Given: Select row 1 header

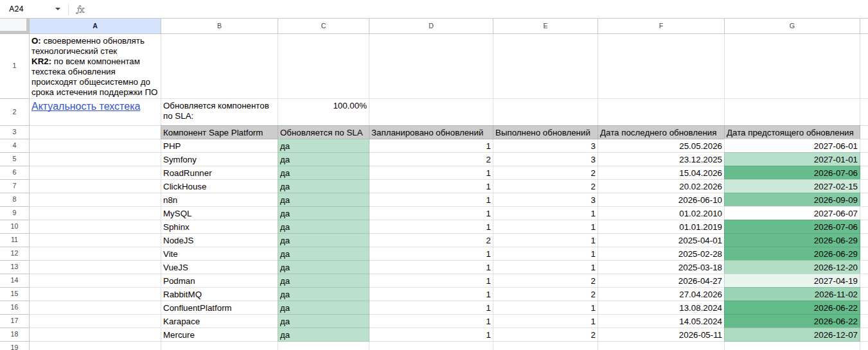Looking at the screenshot, I should [14, 66].
